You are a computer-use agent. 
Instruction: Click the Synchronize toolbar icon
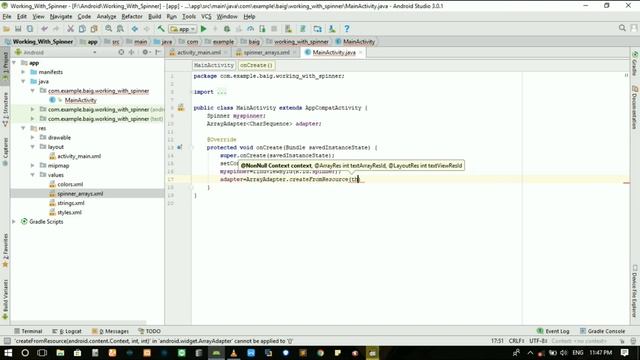pos(30,29)
